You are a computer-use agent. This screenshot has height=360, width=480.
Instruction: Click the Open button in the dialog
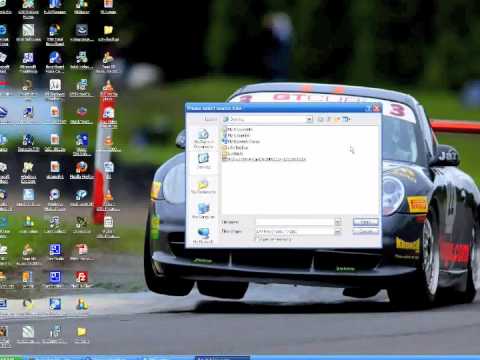365,222
